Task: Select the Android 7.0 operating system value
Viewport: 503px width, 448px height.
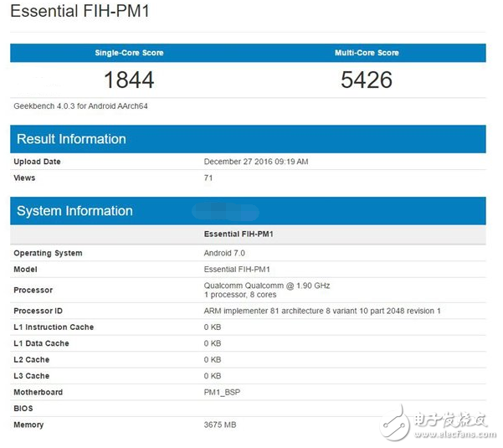Action: (227, 253)
